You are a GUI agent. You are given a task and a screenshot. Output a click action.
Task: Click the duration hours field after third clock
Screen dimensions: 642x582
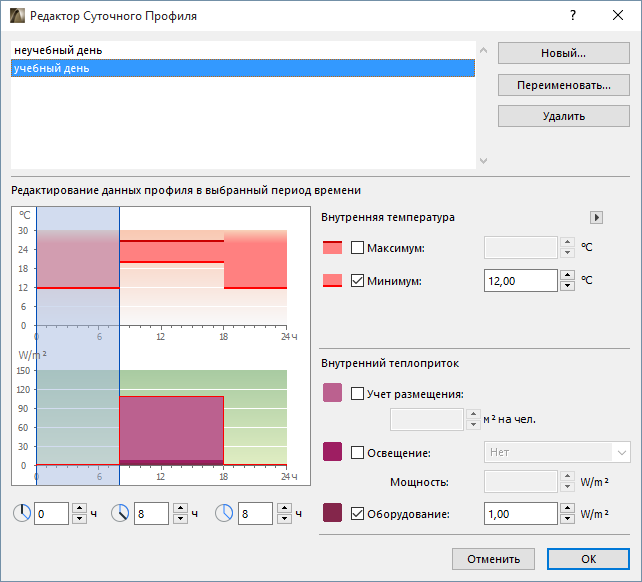255,514
